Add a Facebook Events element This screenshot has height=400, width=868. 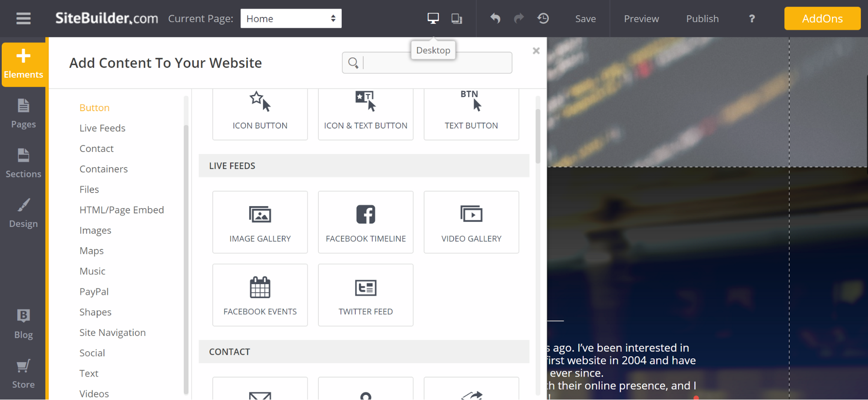pos(260,295)
